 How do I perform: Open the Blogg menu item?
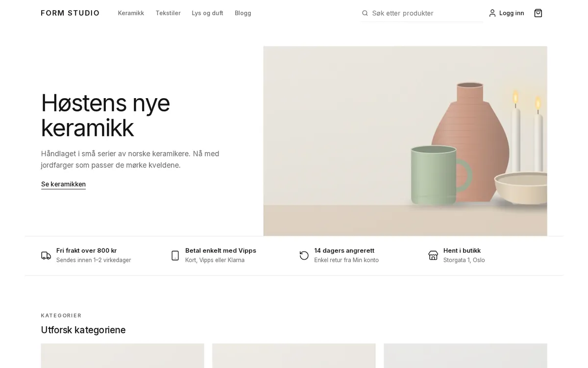pos(243,13)
